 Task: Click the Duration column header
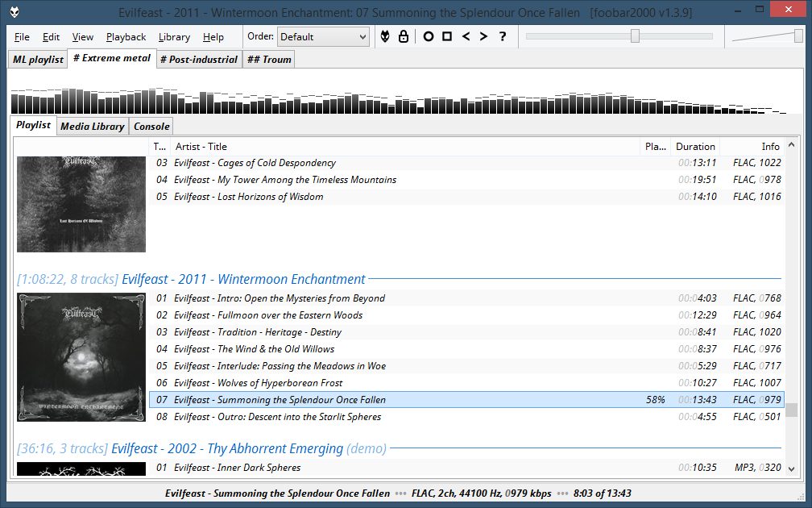pyautogui.click(x=694, y=147)
